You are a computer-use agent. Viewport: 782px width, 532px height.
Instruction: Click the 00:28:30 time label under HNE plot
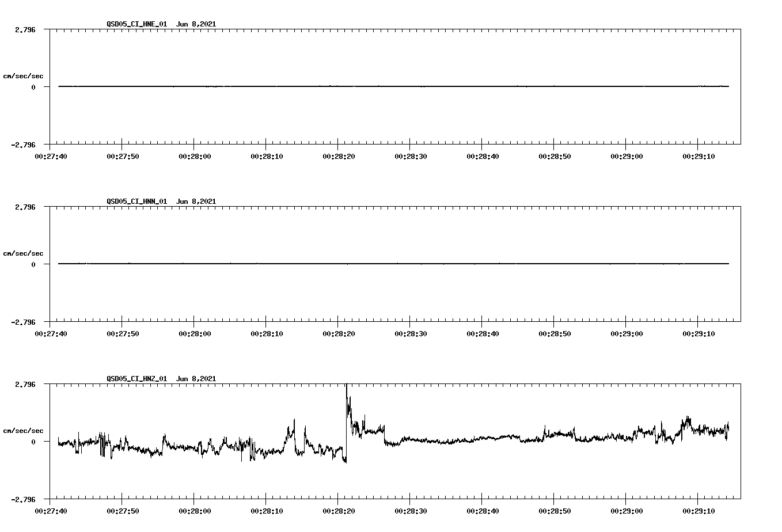point(411,156)
